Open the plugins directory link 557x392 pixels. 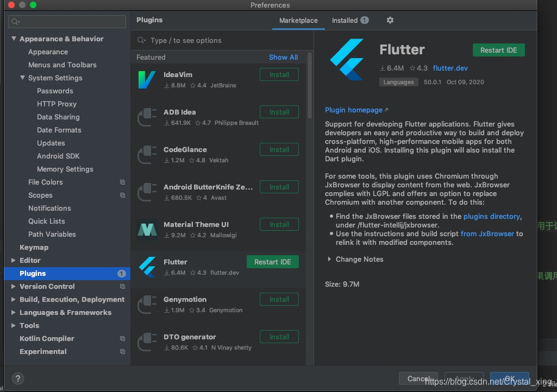click(x=492, y=217)
